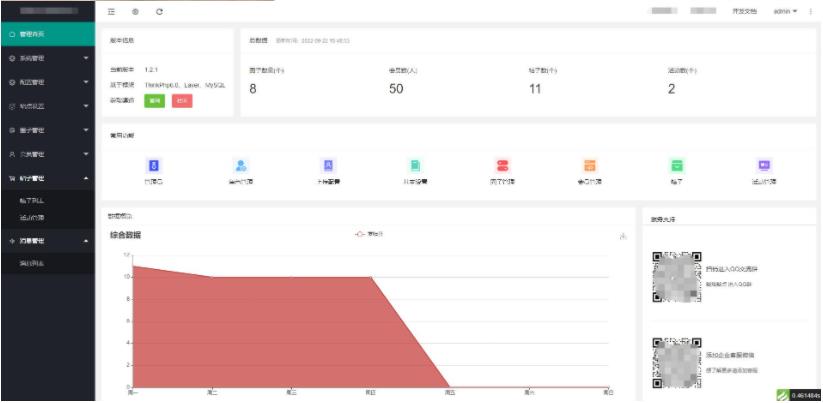Image resolution: width=823 pixels, height=403 pixels.
Task: Click the chart download icon beside 综合数据
Action: point(623,236)
